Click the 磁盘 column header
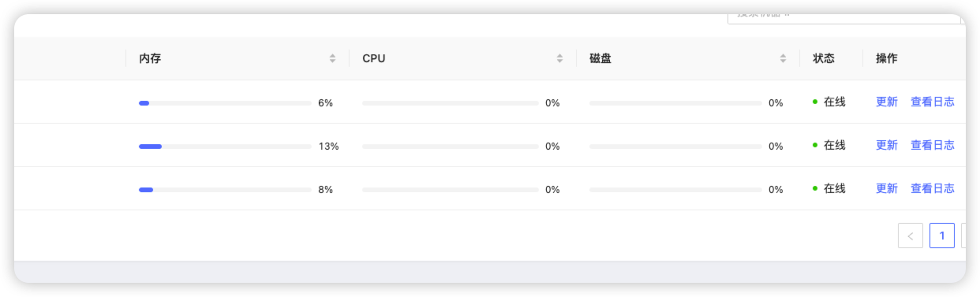 pyautogui.click(x=600, y=58)
